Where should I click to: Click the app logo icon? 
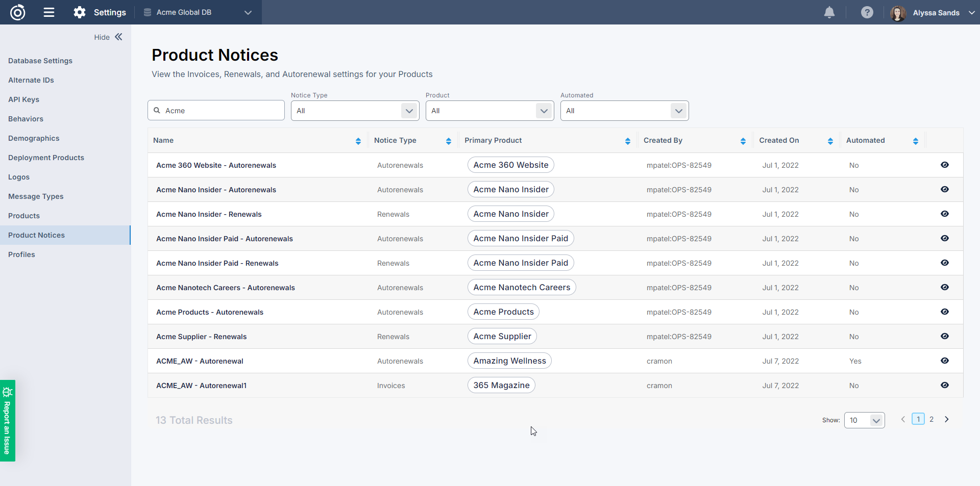coord(18,12)
